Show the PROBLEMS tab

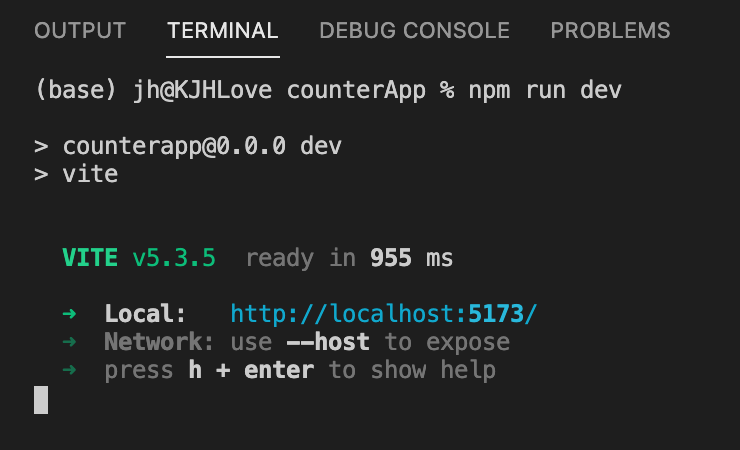click(x=610, y=31)
